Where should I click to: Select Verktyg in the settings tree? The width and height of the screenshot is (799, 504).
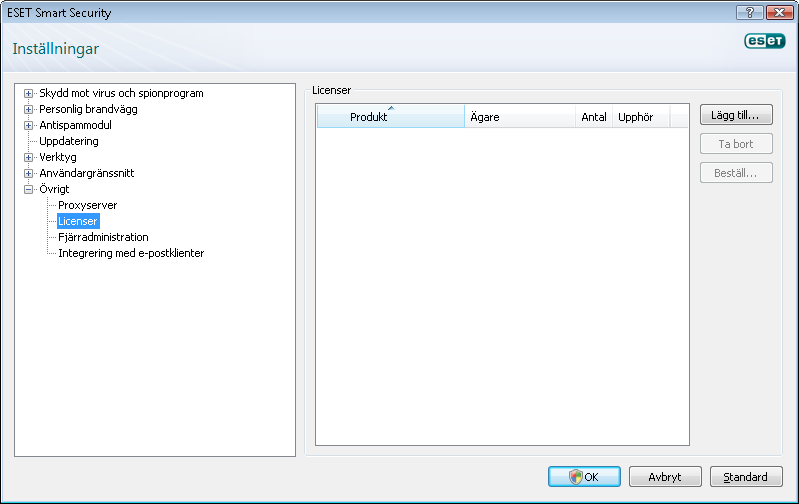[x=58, y=157]
